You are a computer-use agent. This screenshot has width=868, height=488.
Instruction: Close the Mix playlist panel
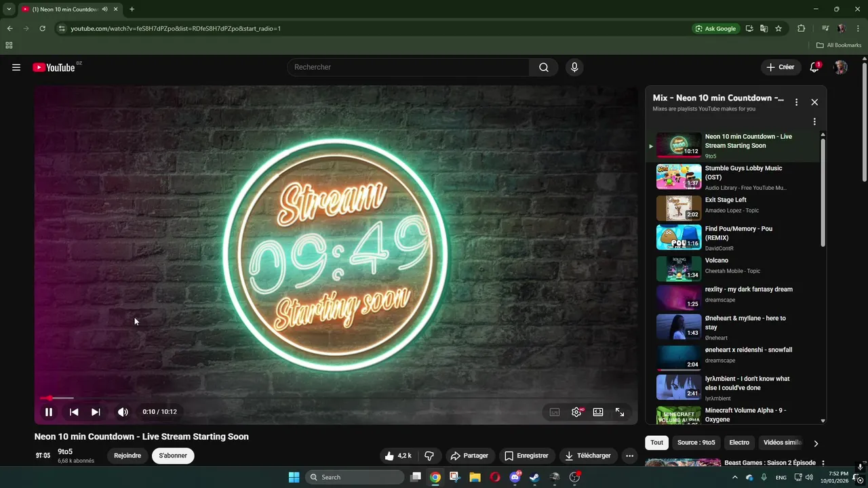click(x=814, y=102)
